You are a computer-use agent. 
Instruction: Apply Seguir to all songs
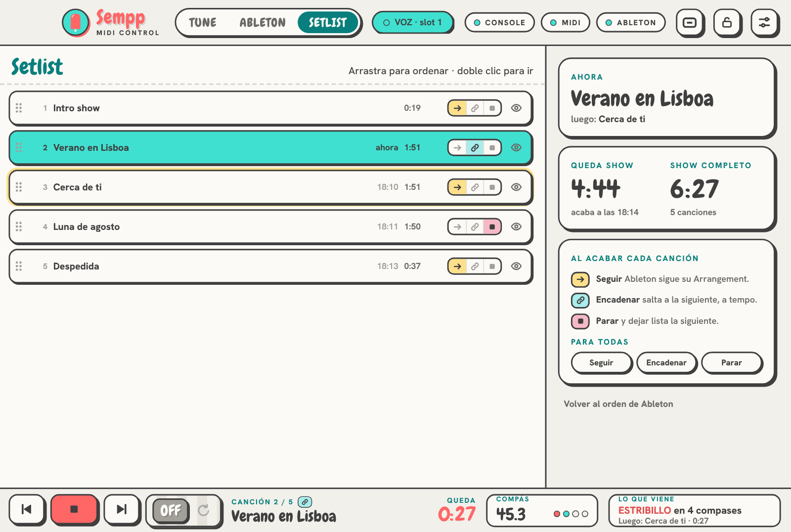[x=601, y=362]
